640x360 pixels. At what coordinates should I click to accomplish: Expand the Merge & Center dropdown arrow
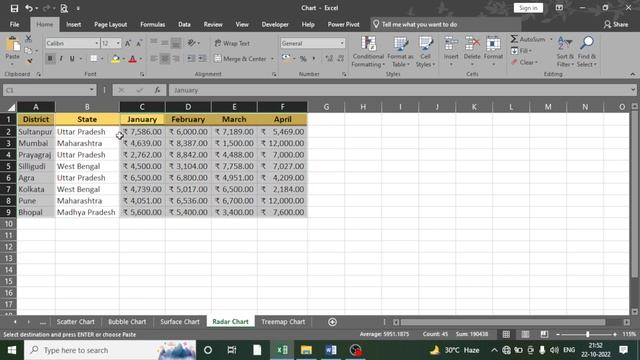pyautogui.click(x=272, y=59)
